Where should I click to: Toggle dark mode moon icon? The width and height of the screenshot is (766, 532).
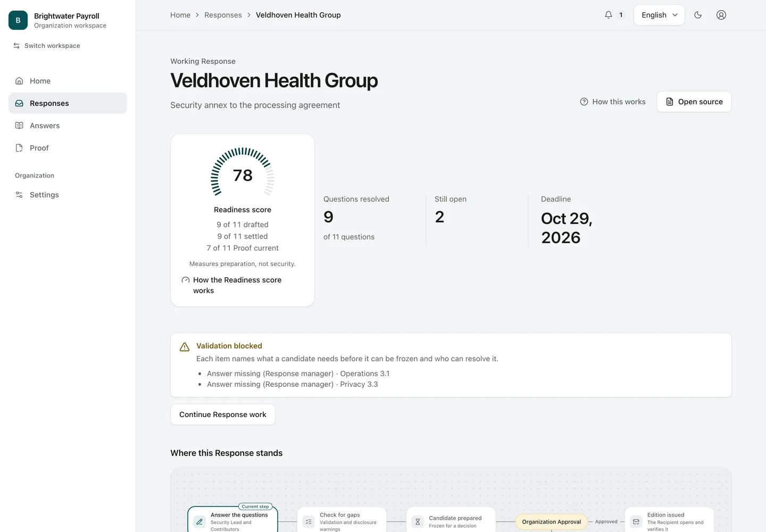click(698, 15)
